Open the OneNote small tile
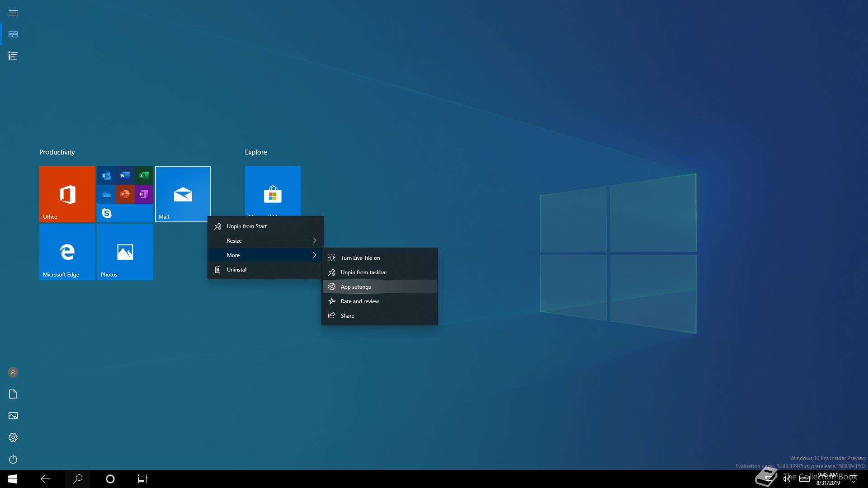The image size is (868, 488). point(144,194)
